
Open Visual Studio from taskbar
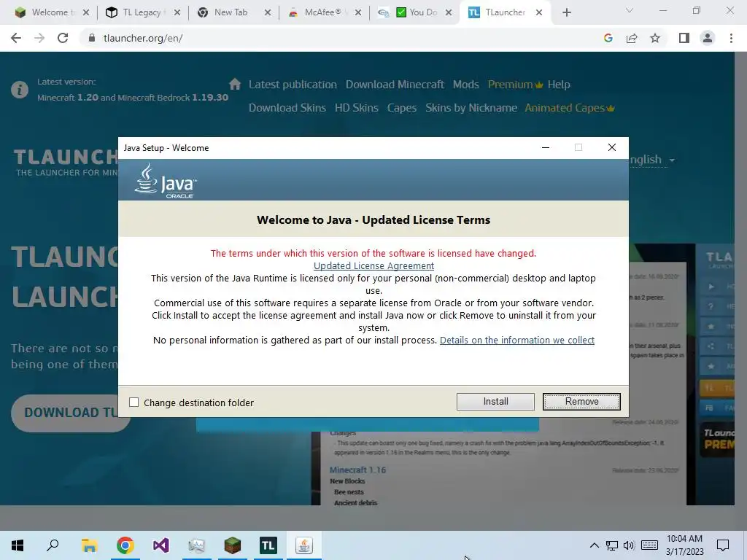[x=160, y=545]
